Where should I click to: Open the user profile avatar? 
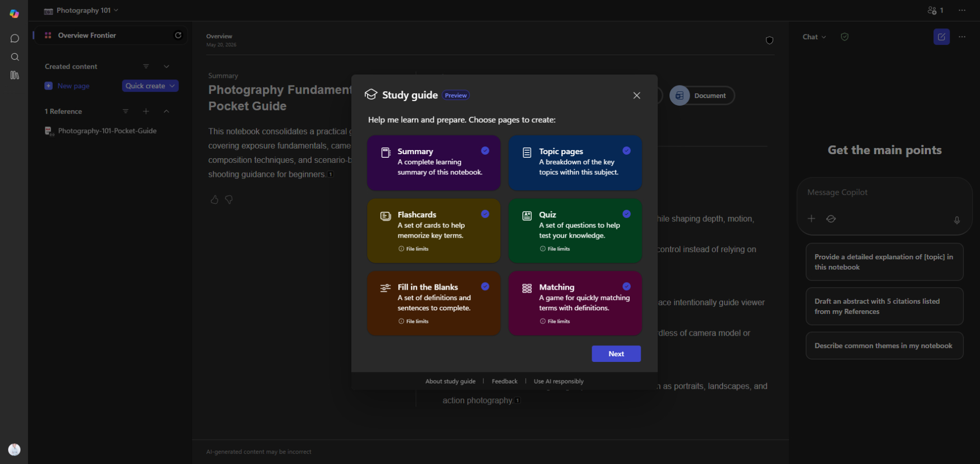coord(14,450)
